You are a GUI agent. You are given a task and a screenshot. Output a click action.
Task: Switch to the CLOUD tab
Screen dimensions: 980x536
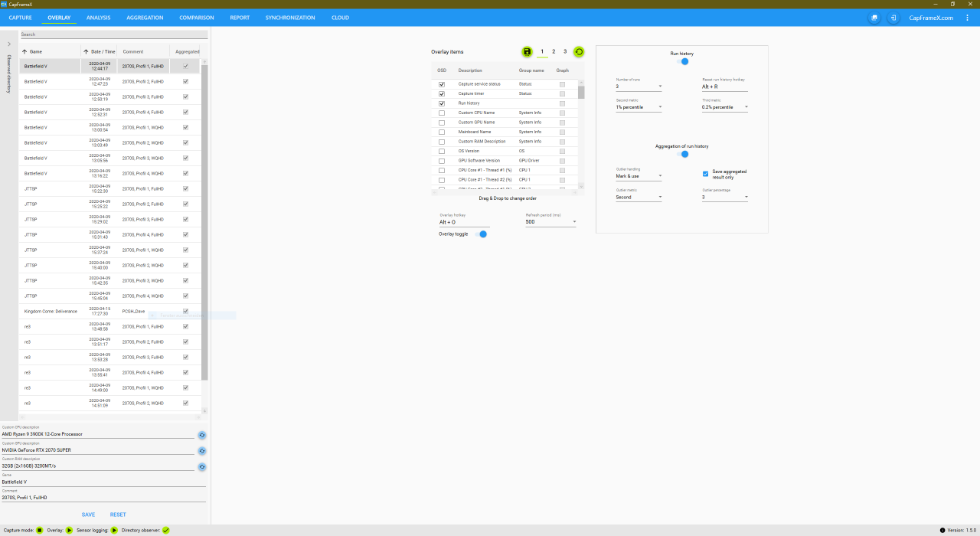pos(340,18)
